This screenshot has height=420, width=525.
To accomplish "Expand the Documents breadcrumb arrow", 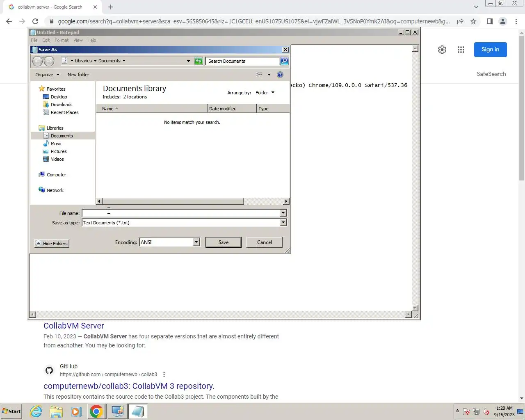I will click(124, 61).
